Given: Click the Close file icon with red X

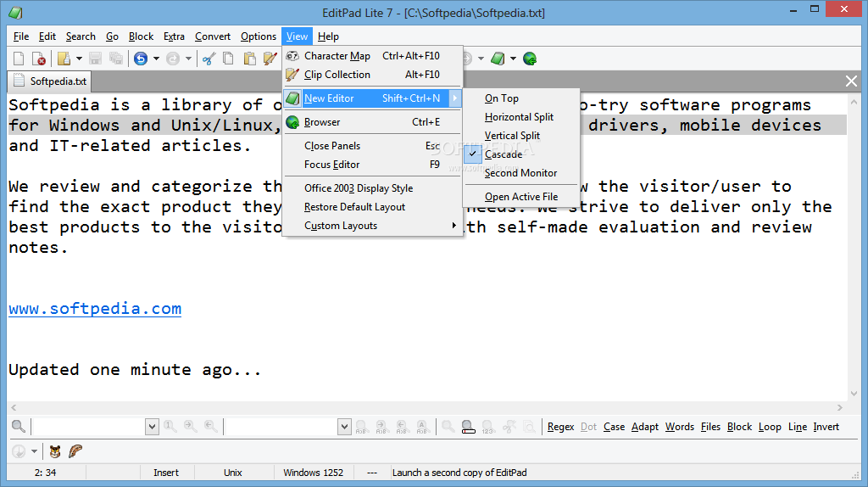Looking at the screenshot, I should (39, 59).
